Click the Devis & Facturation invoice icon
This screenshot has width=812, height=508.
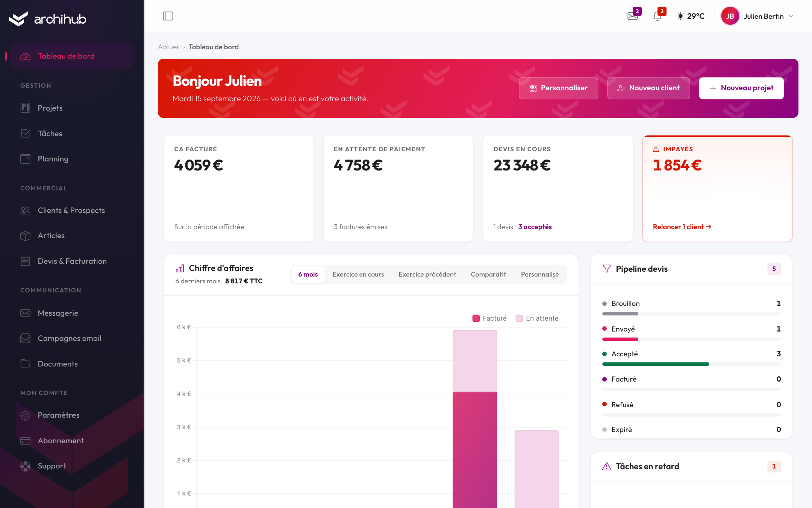pyautogui.click(x=26, y=261)
